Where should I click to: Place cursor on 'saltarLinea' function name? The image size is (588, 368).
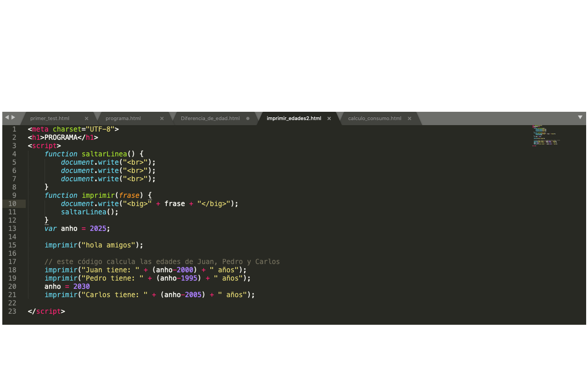104,154
